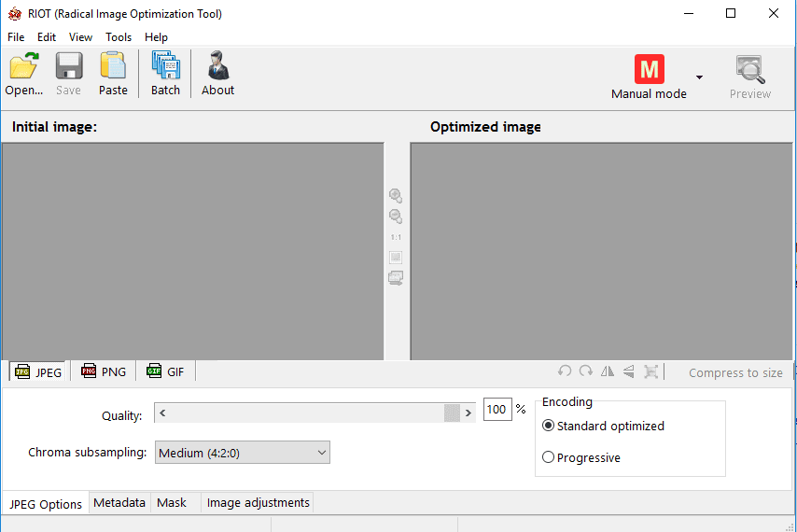
Task: Flip image vertically icon
Action: click(629, 371)
